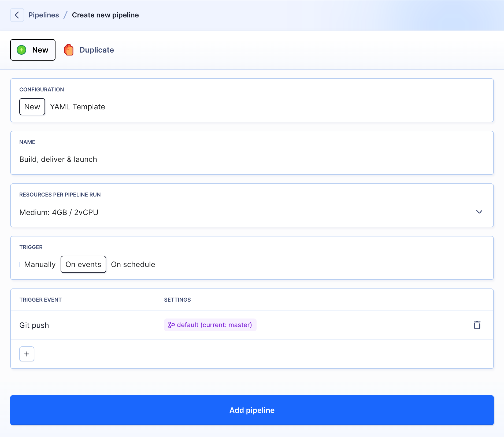Open the default (current: master) branch setting
Viewport: 504px width, 437px height.
(x=210, y=325)
